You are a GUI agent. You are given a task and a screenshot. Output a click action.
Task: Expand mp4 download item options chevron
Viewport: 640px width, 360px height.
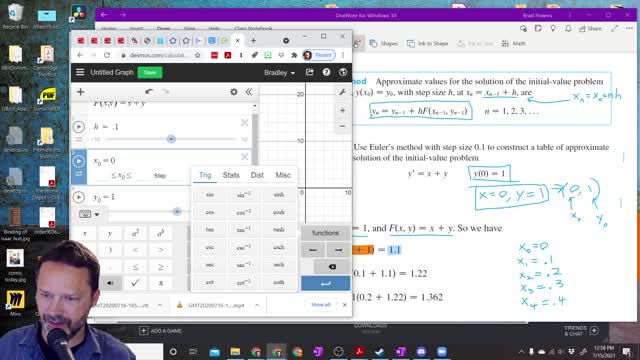point(257,305)
